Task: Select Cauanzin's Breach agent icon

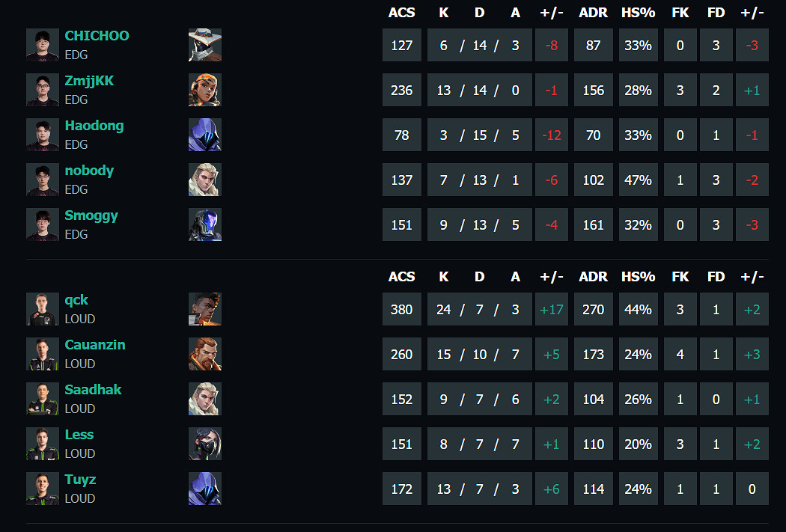Action: pyautogui.click(x=204, y=354)
